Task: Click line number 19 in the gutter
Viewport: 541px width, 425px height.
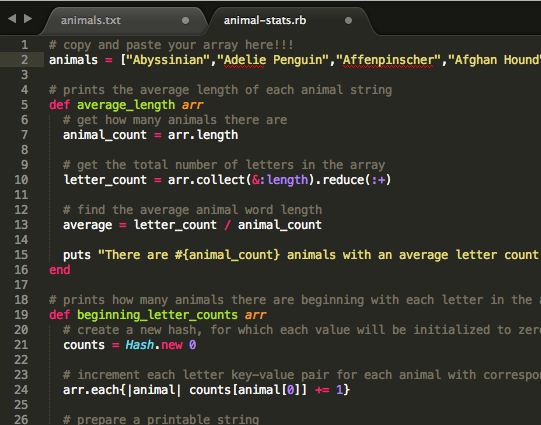Action: pyautogui.click(x=21, y=315)
